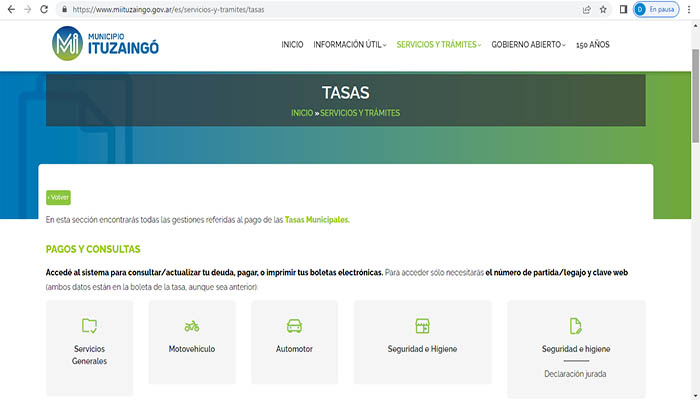Go to Inicio in navigation bar
This screenshot has height=400, width=700.
(292, 45)
